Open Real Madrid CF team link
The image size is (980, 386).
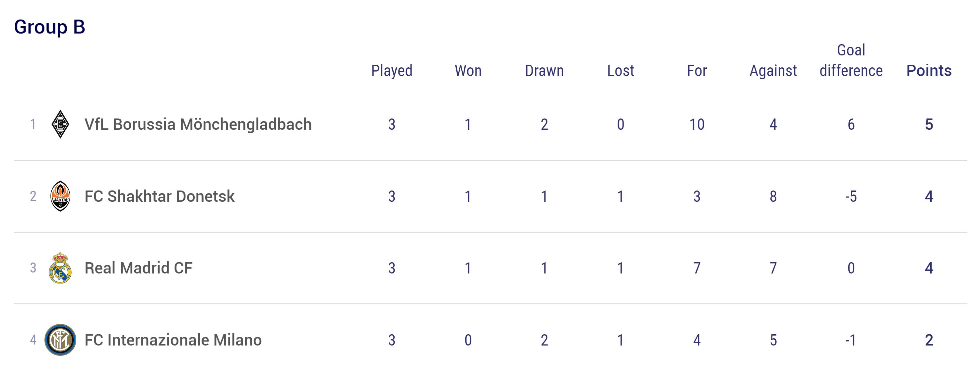139,268
